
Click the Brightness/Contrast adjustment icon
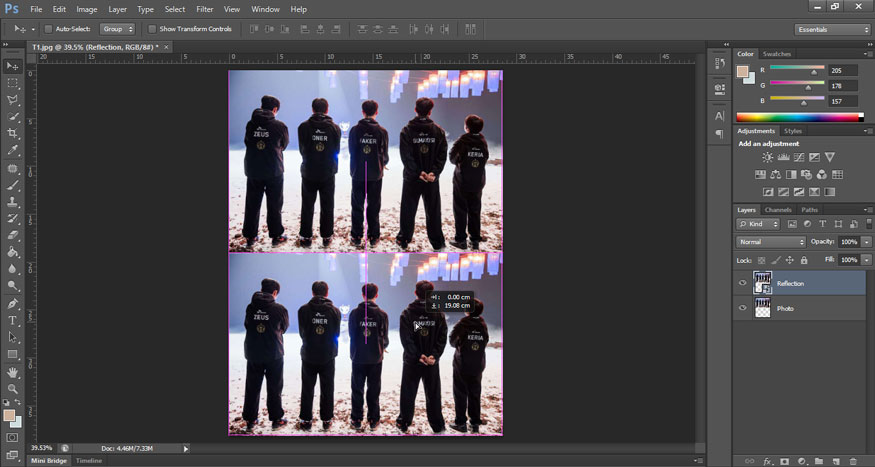(767, 158)
